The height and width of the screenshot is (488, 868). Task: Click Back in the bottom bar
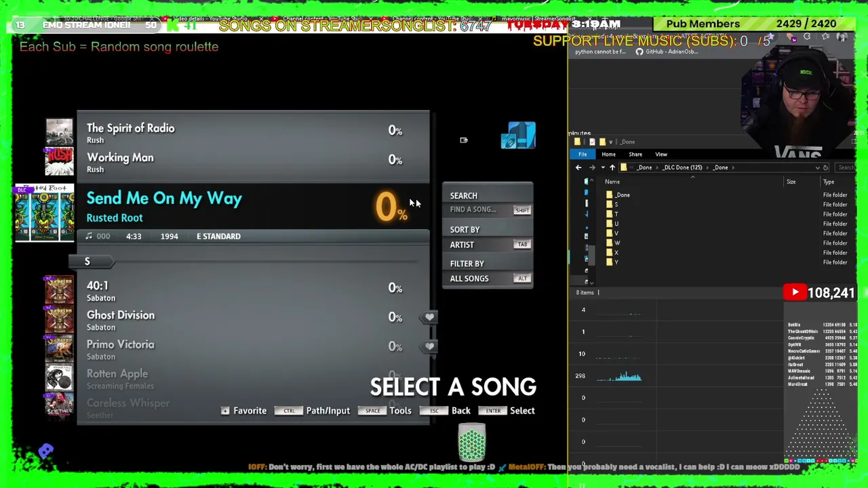pos(460,411)
